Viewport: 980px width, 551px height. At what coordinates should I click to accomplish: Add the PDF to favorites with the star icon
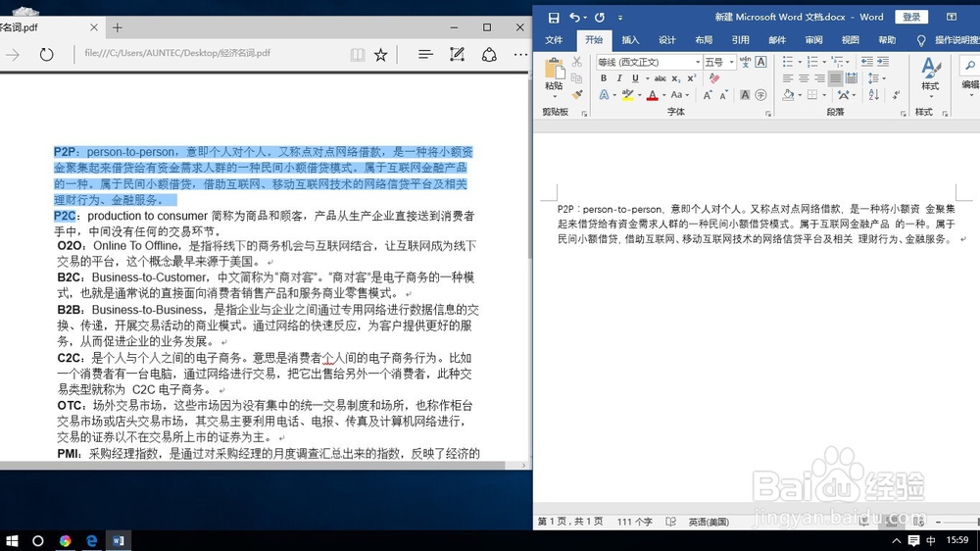pyautogui.click(x=380, y=54)
